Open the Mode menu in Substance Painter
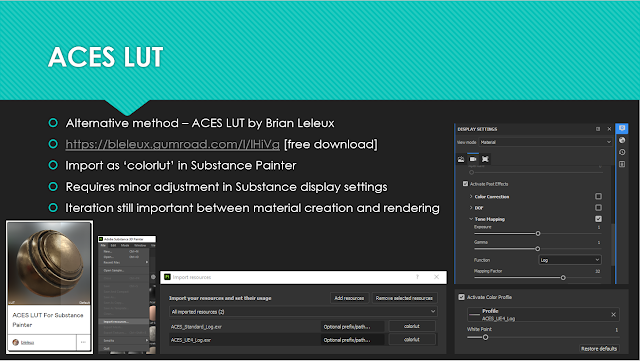The height and width of the screenshot is (361, 640). click(125, 245)
